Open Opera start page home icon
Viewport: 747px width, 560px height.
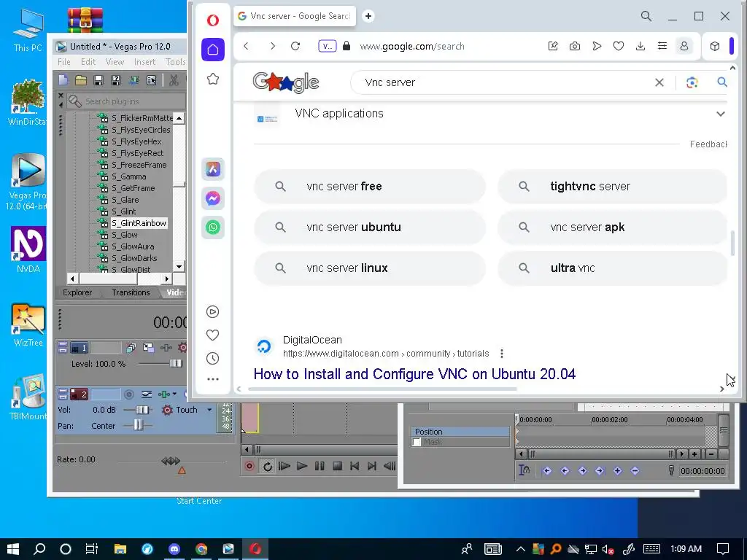click(213, 50)
